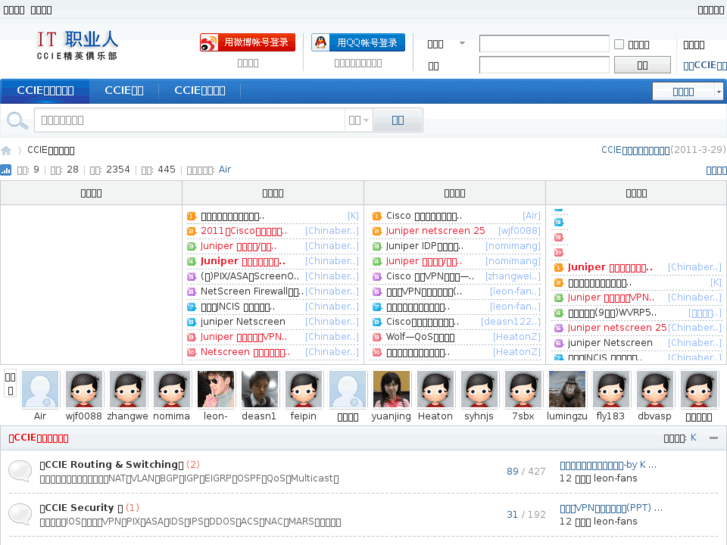The width and height of the screenshot is (727, 545).
Task: Open CCIE Security forum
Action: pyautogui.click(x=81, y=507)
